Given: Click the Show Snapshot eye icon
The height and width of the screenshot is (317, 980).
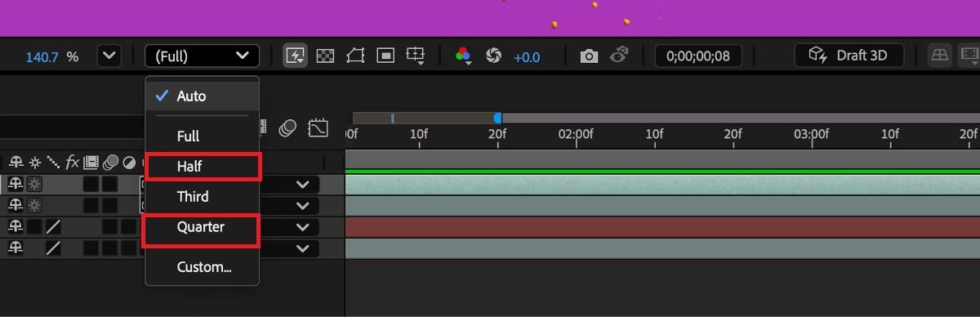Looking at the screenshot, I should coord(619,56).
